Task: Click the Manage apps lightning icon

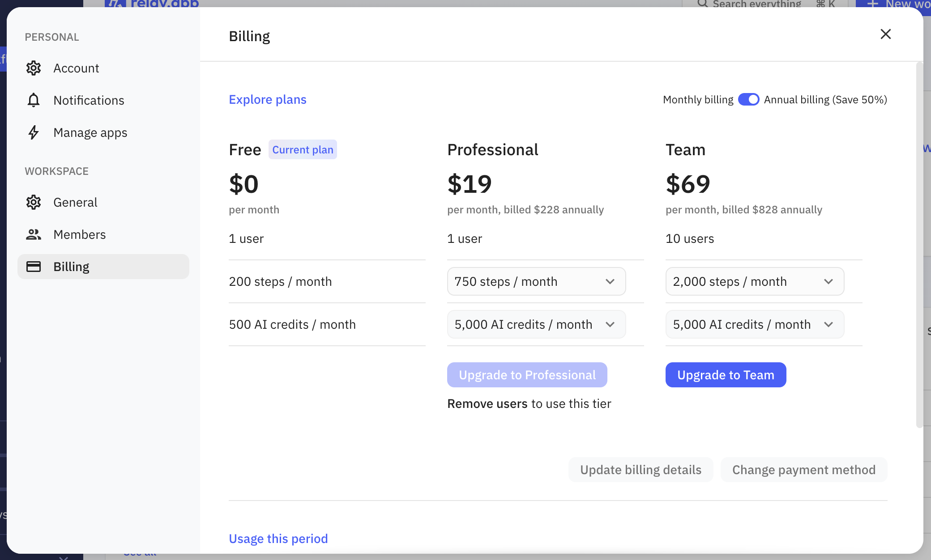Action: [x=34, y=132]
